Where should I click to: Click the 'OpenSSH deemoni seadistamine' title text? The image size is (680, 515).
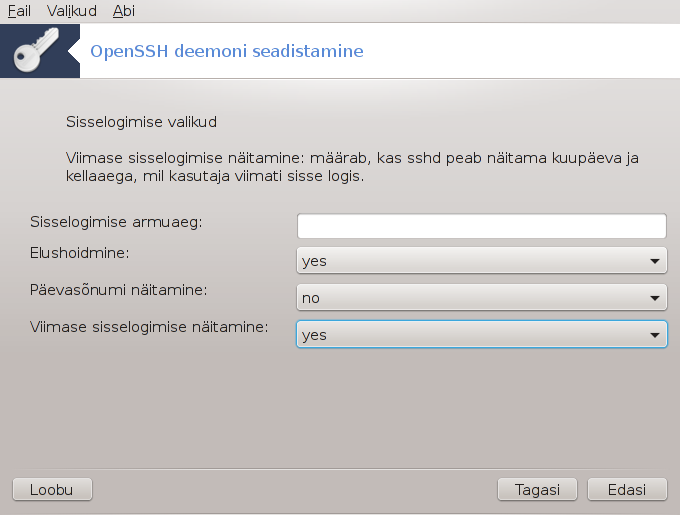(x=227, y=51)
